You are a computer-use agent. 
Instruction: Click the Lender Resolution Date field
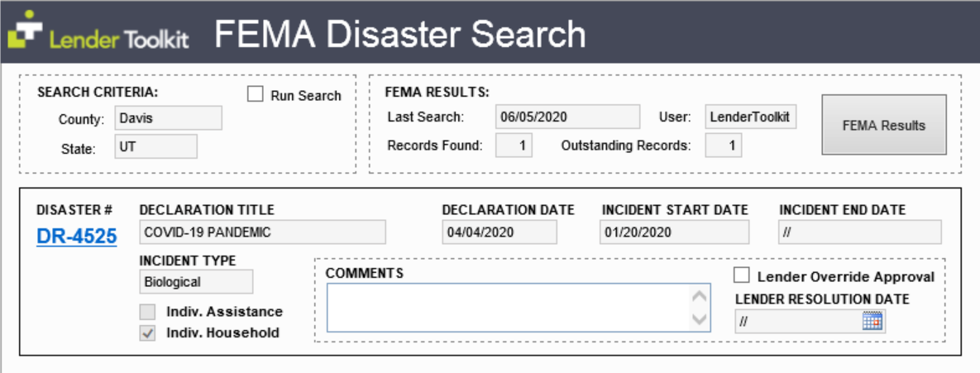pyautogui.click(x=796, y=322)
